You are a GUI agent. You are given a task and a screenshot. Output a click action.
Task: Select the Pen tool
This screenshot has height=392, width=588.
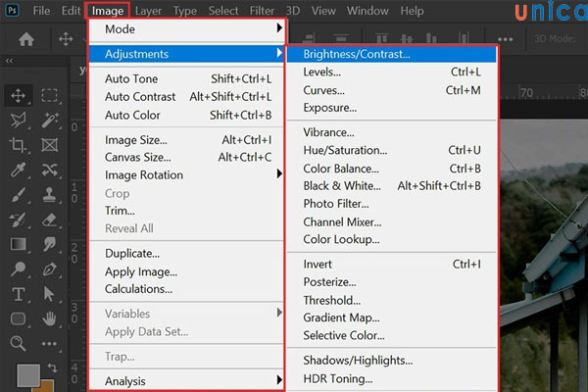[x=49, y=269]
